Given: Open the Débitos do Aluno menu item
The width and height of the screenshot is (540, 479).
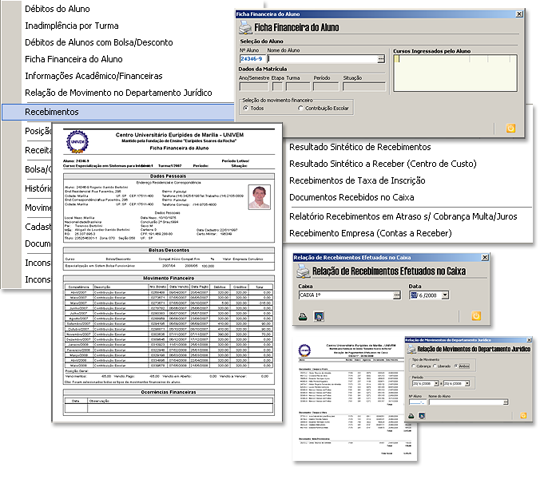Looking at the screenshot, I should pyautogui.click(x=57, y=9).
